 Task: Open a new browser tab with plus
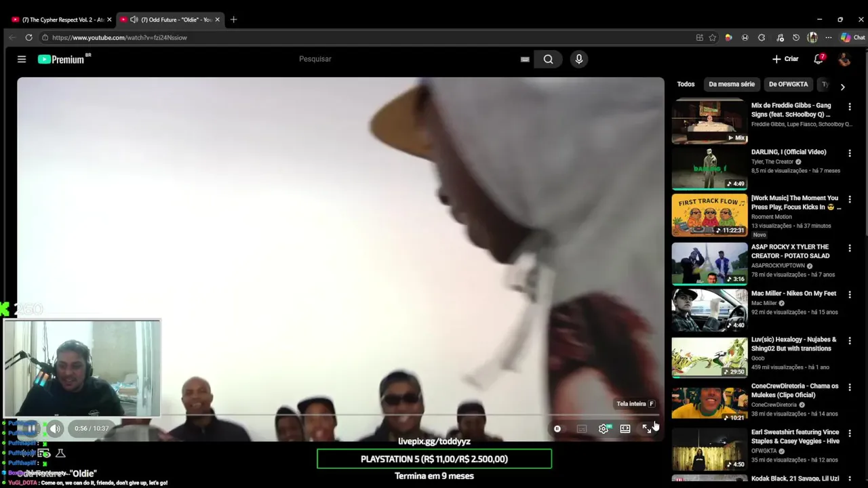pyautogui.click(x=233, y=20)
